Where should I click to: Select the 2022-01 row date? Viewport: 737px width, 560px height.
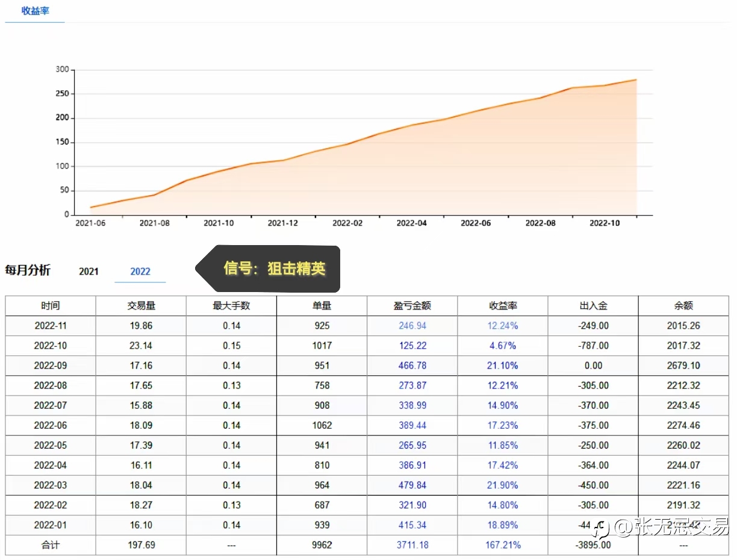pos(51,525)
